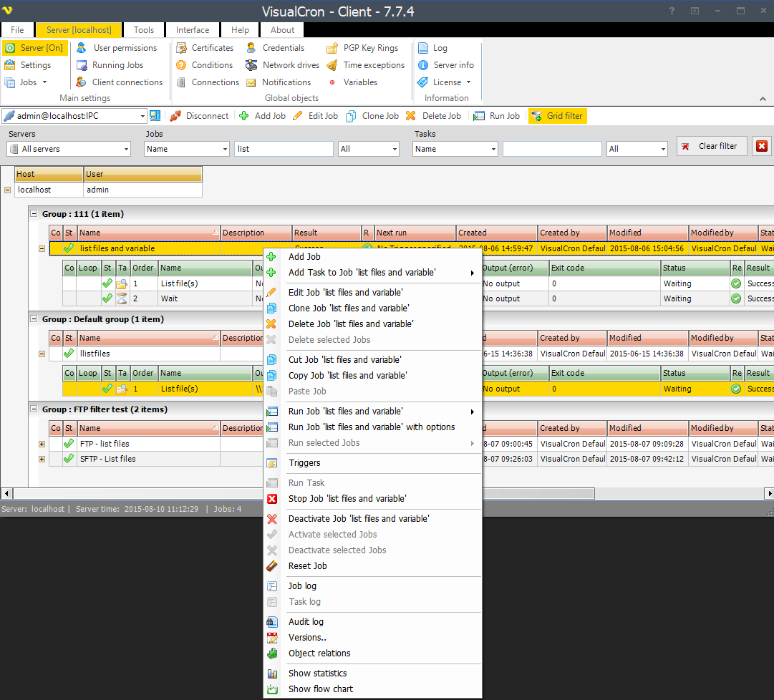This screenshot has height=700, width=774.
Task: Collapse the Group : 111 section
Action: [x=34, y=214]
